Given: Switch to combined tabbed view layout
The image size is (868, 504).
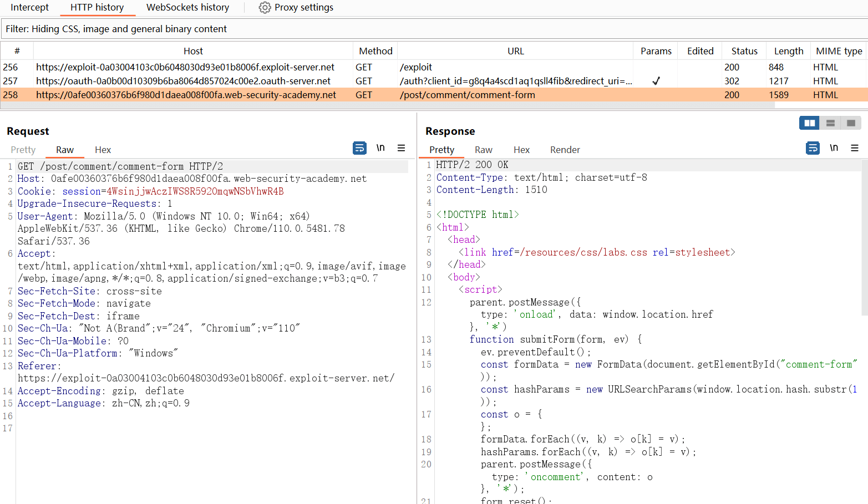Looking at the screenshot, I should tap(851, 123).
